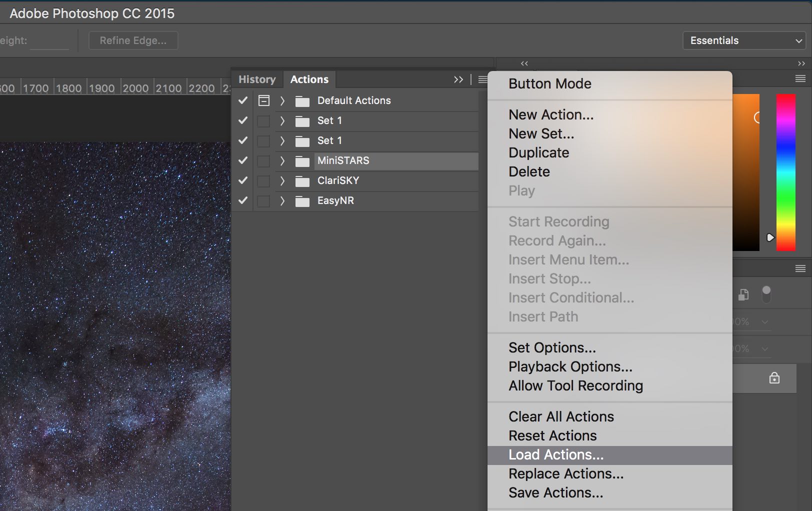
Task: Click the MiniSTARS folder icon
Action: pos(302,161)
